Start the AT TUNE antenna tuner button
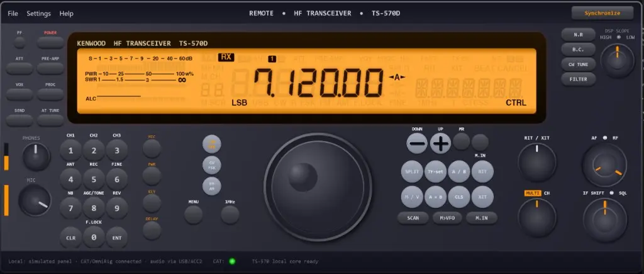The width and height of the screenshot is (644, 274). 50,120
